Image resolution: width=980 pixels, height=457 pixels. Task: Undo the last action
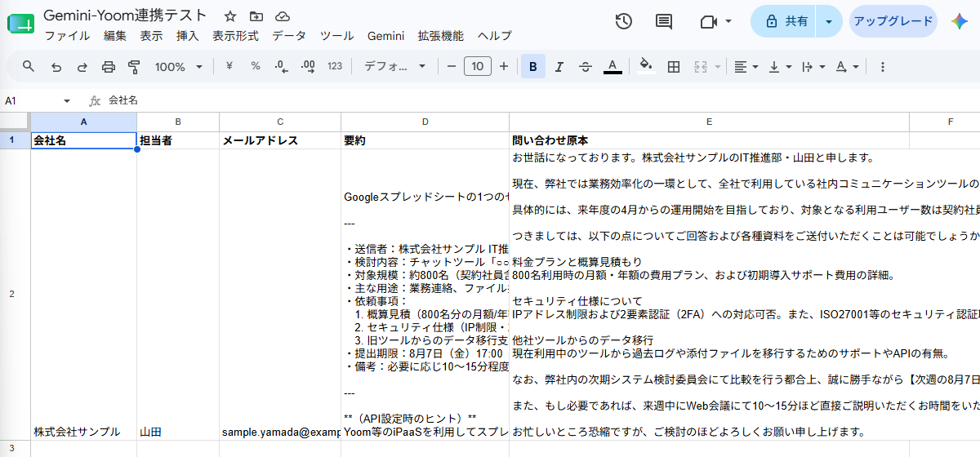click(56, 67)
